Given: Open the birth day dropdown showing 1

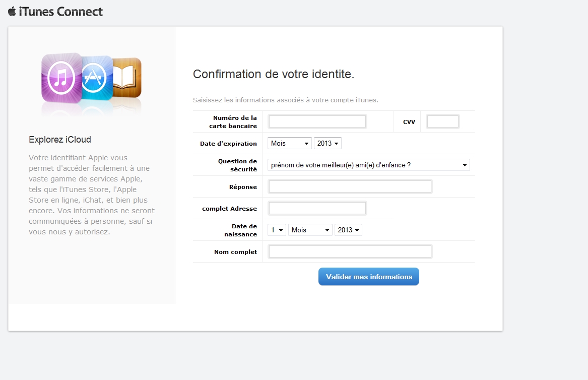Looking at the screenshot, I should tap(277, 230).
